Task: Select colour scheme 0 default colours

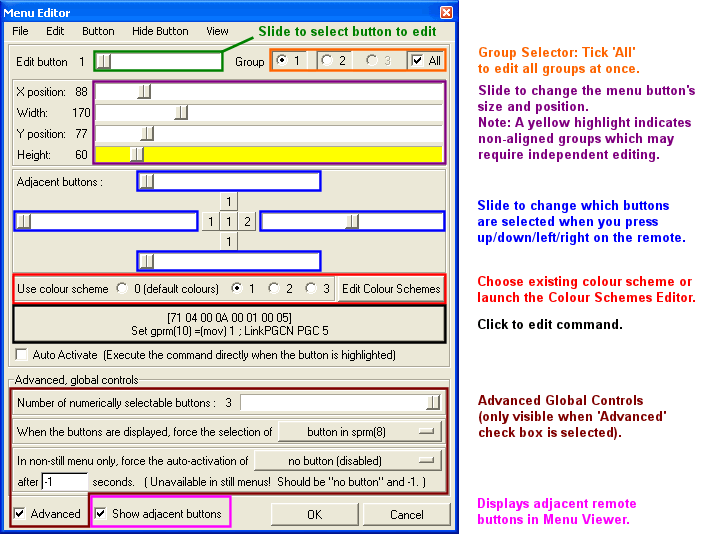Action: [x=123, y=289]
